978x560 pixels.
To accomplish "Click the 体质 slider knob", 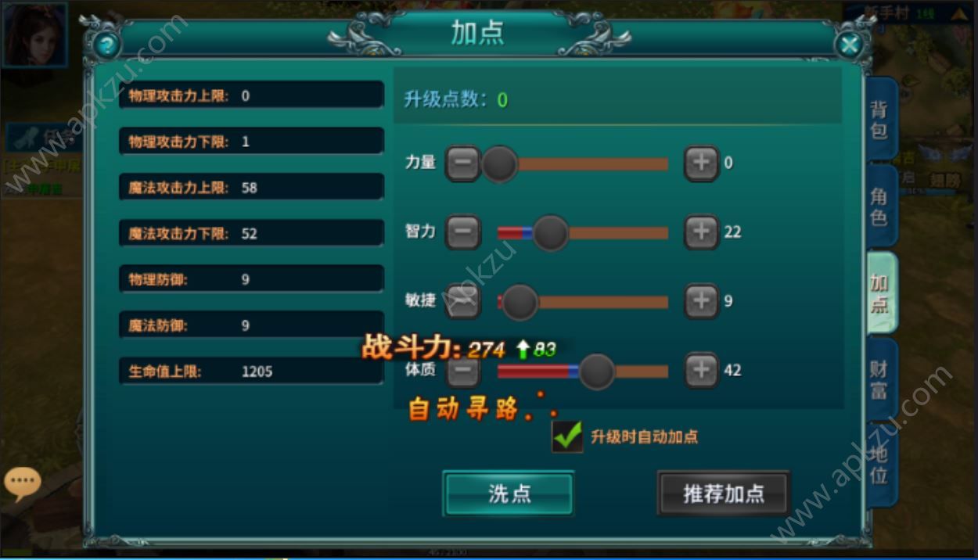I will (x=597, y=372).
